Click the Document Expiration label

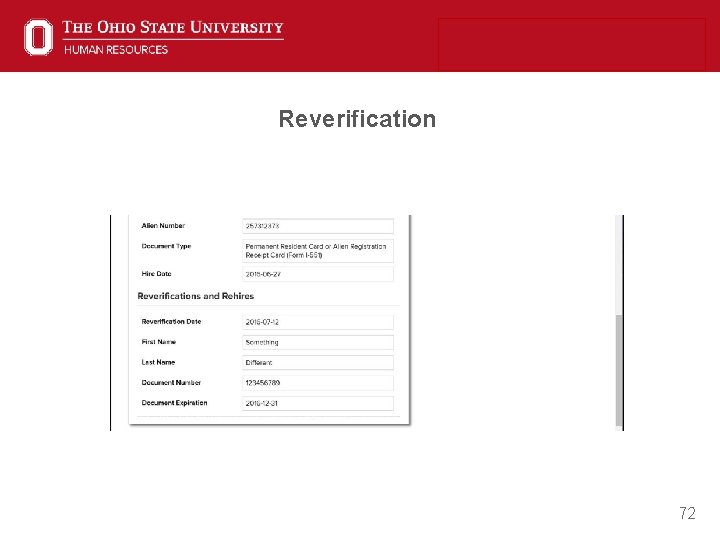pyautogui.click(x=174, y=403)
